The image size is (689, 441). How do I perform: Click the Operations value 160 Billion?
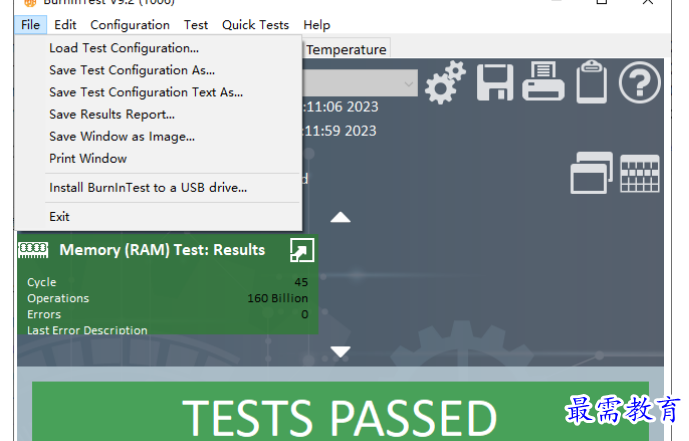pyautogui.click(x=277, y=298)
